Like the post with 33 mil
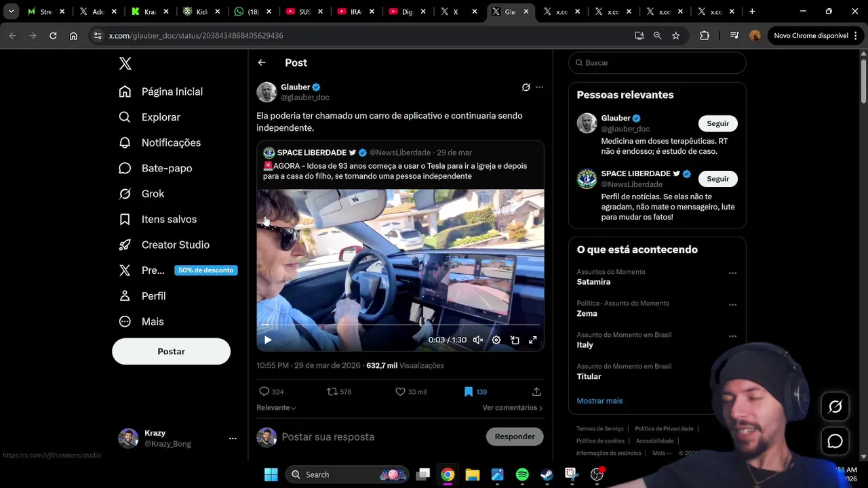The width and height of the screenshot is (868, 488). click(411, 392)
